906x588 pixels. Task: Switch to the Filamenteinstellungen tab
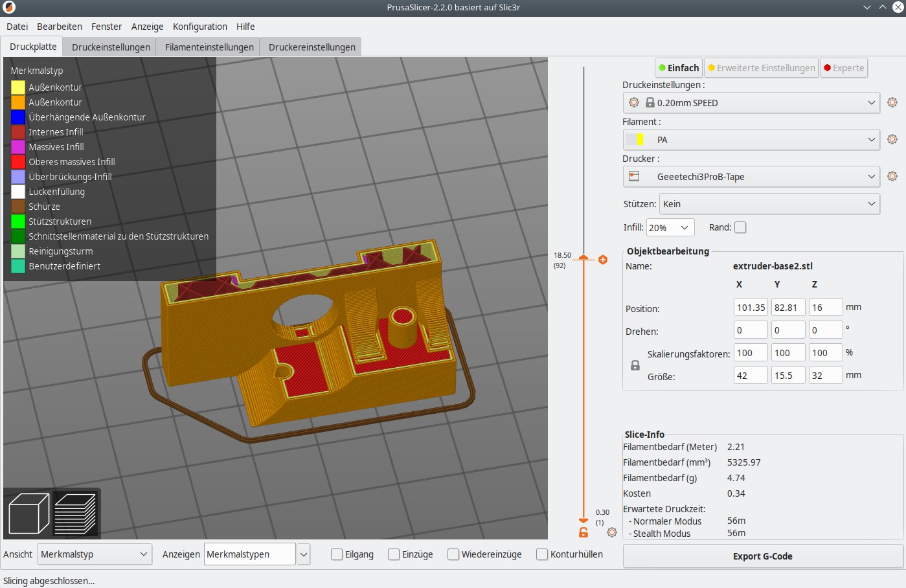coord(209,47)
